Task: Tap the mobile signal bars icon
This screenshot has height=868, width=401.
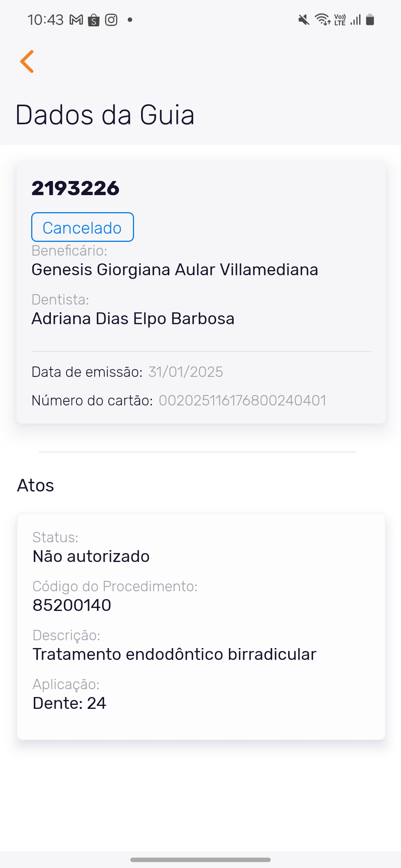Action: click(356, 20)
